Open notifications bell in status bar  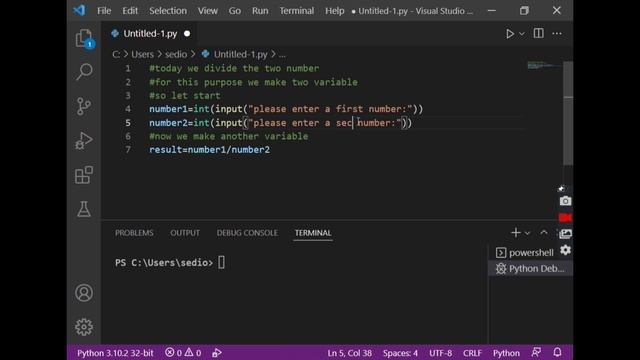click(x=557, y=352)
